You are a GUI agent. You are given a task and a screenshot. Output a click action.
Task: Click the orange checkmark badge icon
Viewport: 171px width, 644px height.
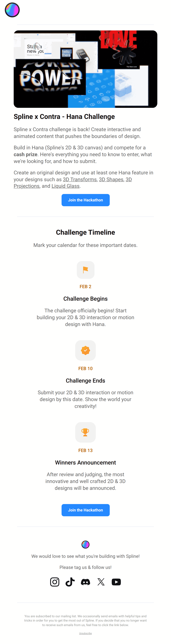coord(85,350)
